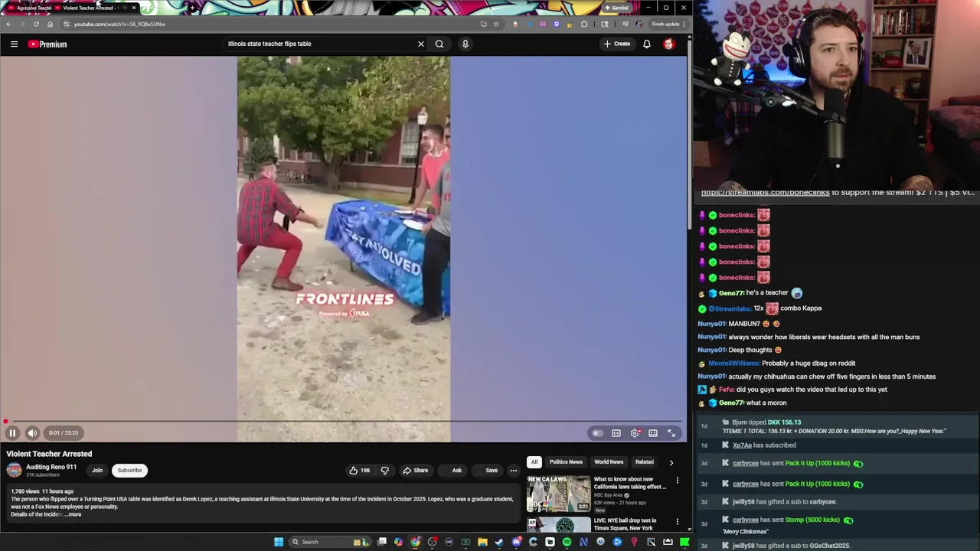This screenshot has height=551, width=980.
Task: Join the Auditing Reno 911 channel
Action: [x=97, y=471]
